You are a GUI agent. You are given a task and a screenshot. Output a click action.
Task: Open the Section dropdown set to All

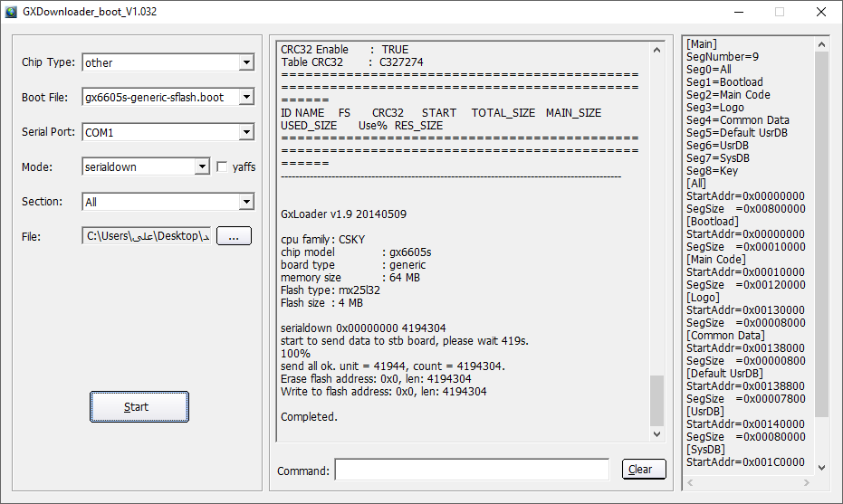coord(246,202)
